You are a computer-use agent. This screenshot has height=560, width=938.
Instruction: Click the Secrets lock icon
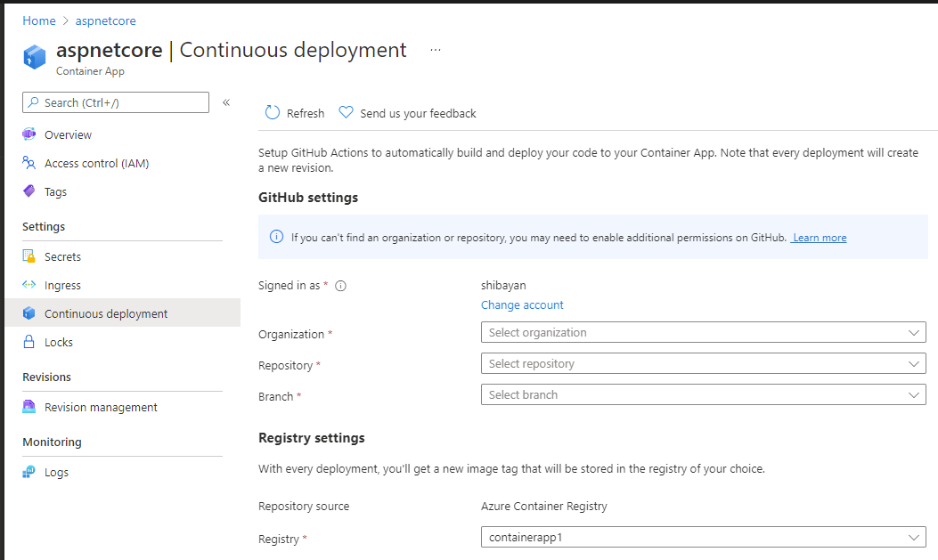[x=29, y=256]
